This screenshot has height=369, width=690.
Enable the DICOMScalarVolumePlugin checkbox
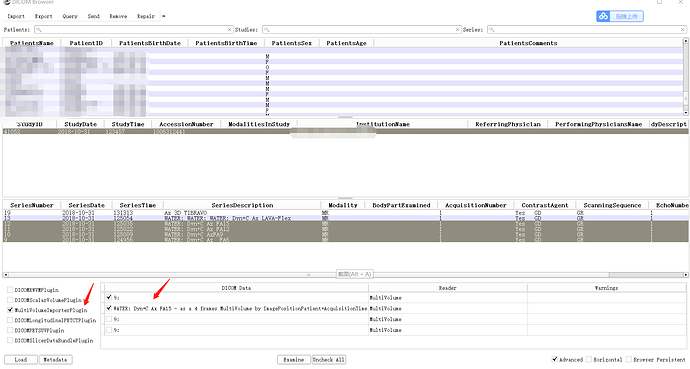[x=10, y=300]
